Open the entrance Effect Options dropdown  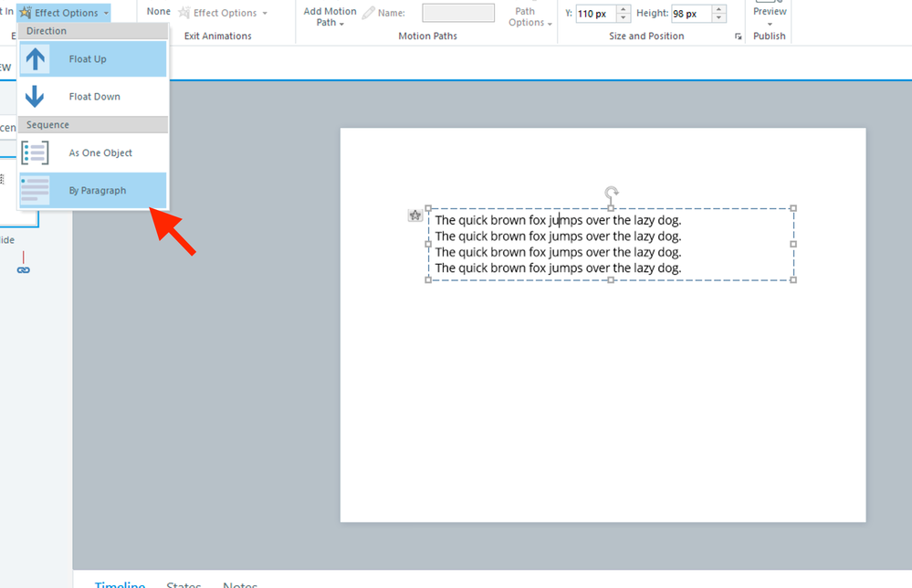64,13
